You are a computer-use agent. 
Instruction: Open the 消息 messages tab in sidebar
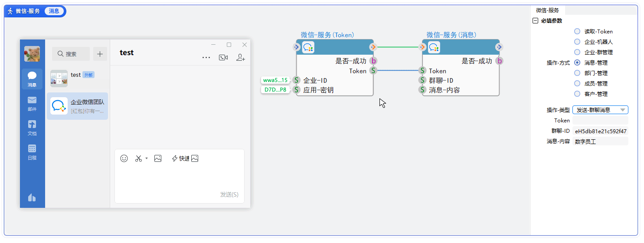(32, 79)
